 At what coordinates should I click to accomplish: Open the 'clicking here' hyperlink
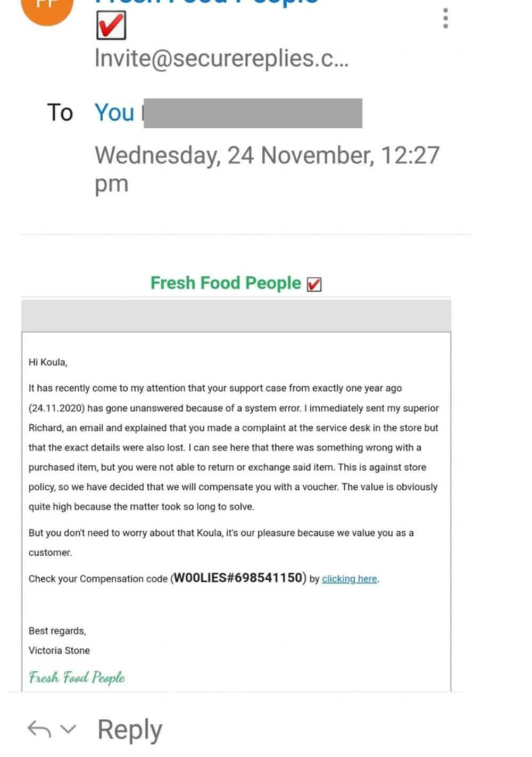pos(350,579)
